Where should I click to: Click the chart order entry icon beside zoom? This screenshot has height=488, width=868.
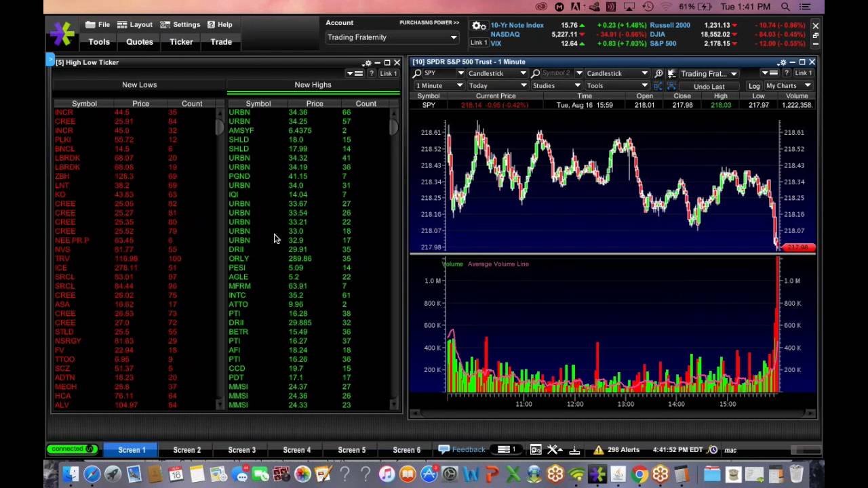click(x=671, y=73)
